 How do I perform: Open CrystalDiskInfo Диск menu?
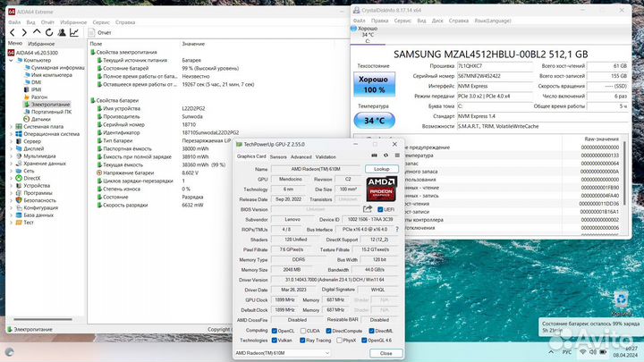[437, 21]
